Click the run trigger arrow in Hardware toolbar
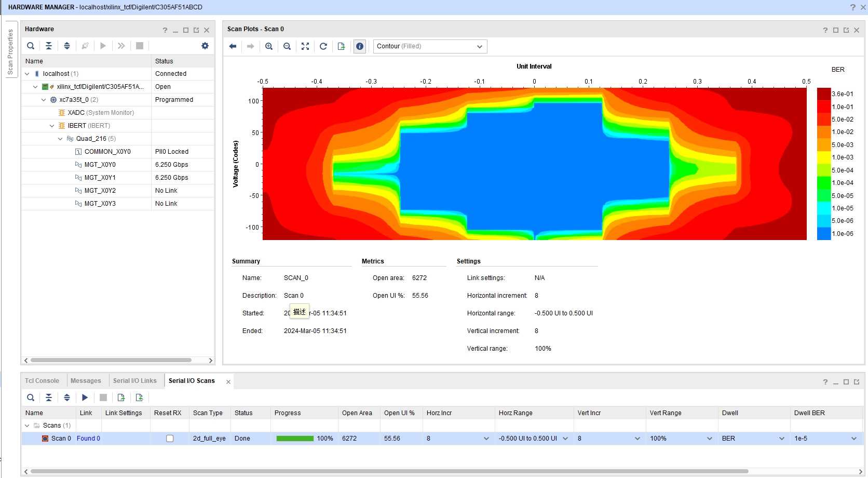 [103, 46]
